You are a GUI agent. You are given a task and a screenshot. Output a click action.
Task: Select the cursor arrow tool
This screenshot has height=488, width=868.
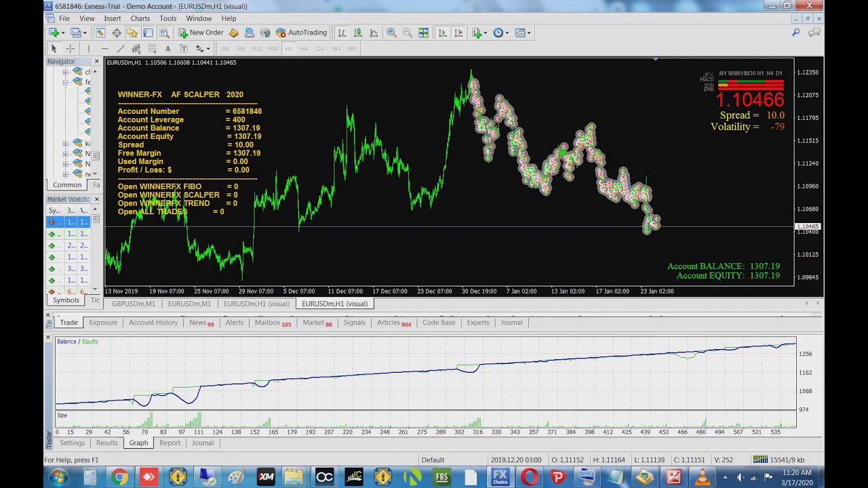[x=54, y=49]
